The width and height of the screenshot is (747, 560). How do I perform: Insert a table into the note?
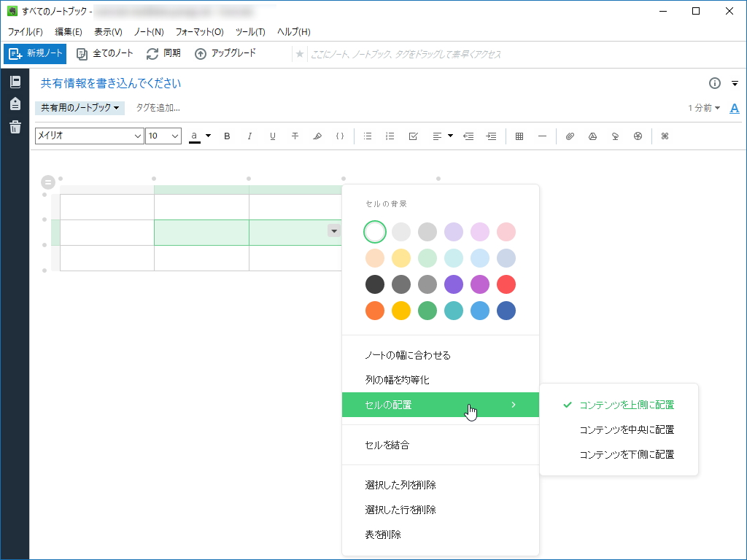(x=519, y=136)
